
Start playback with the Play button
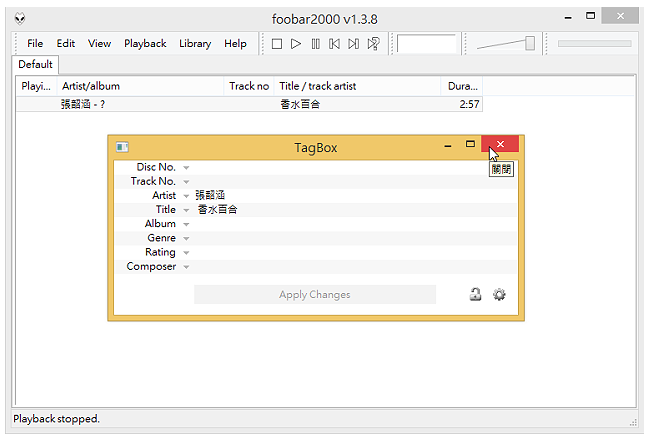(x=296, y=44)
